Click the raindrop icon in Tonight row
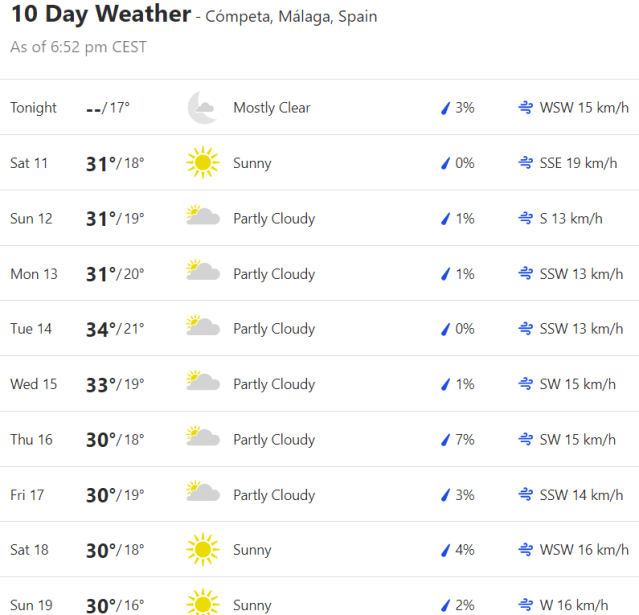 (447, 107)
